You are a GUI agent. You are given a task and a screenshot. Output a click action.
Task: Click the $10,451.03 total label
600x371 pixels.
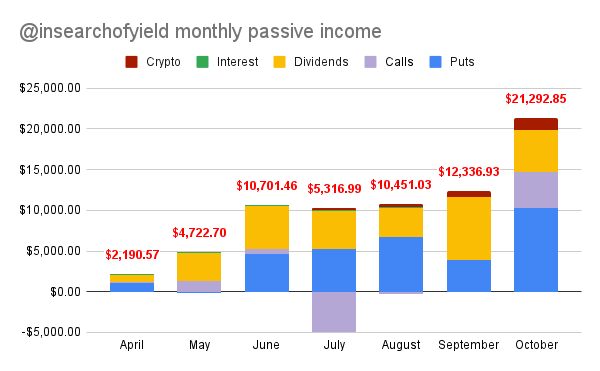tap(401, 185)
